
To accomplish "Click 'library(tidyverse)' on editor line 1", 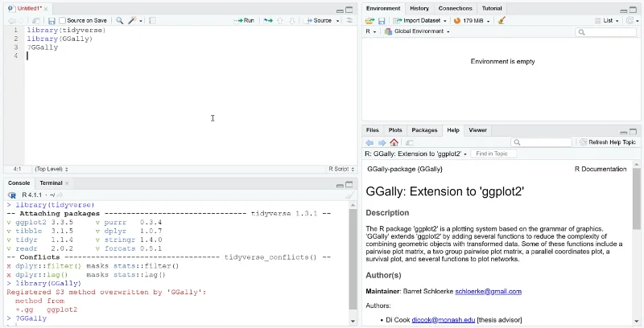I will (66, 31).
